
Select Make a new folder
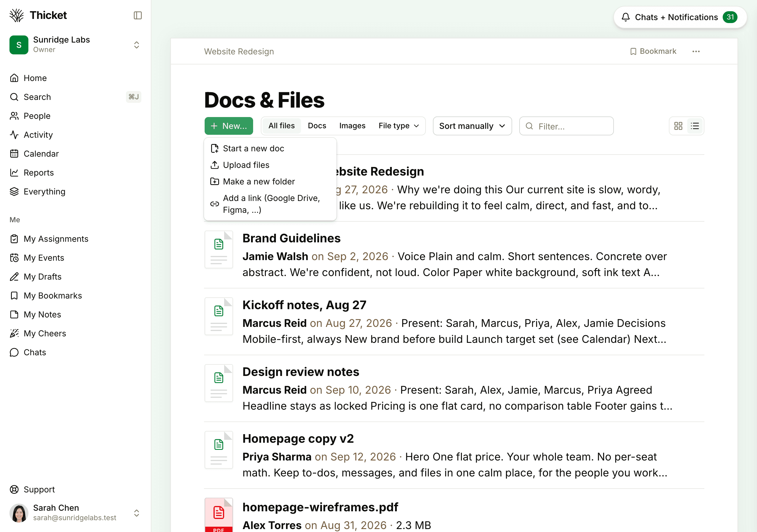[x=270, y=181]
